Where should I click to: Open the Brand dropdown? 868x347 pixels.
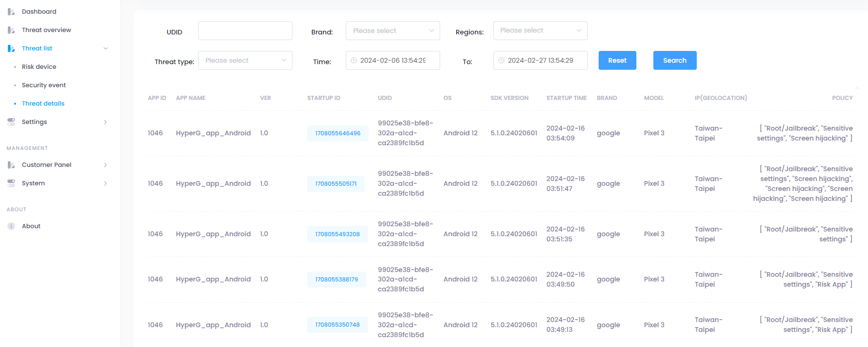click(x=392, y=31)
